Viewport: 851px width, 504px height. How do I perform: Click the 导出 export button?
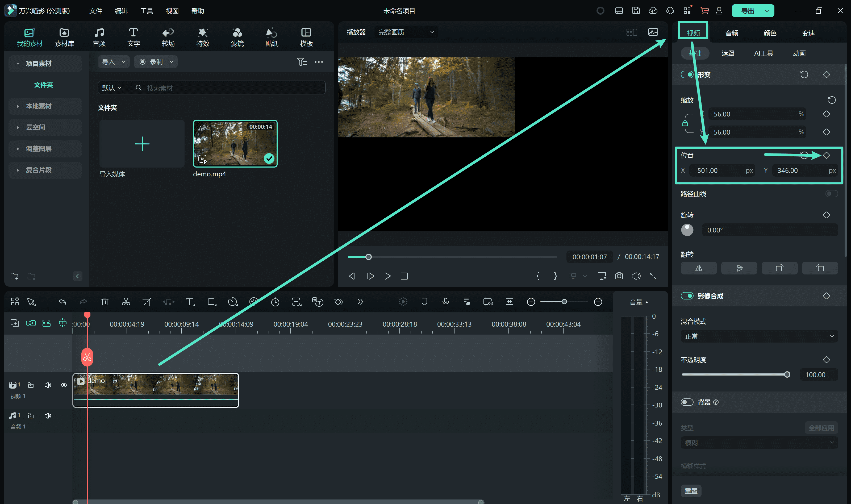pyautogui.click(x=748, y=11)
